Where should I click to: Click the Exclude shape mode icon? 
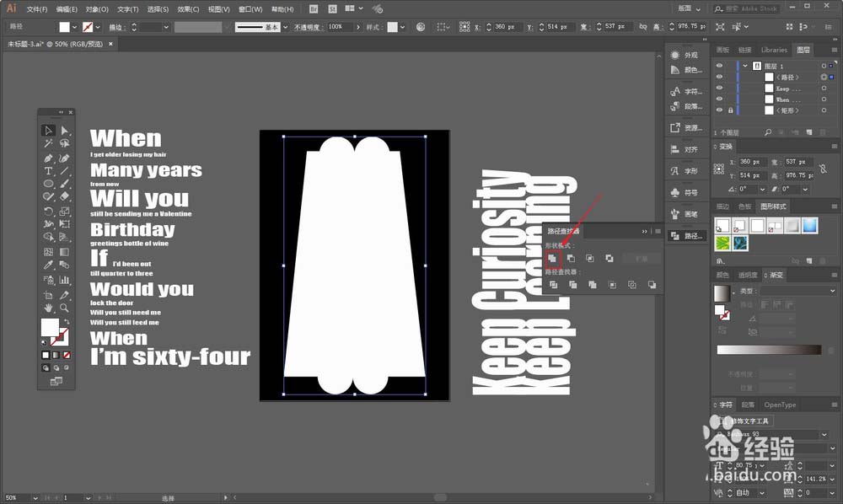pyautogui.click(x=609, y=259)
